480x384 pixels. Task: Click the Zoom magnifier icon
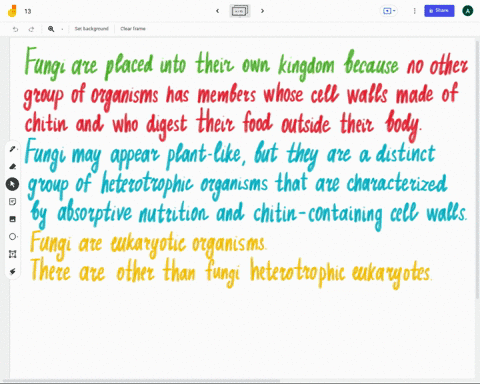tap(51, 29)
